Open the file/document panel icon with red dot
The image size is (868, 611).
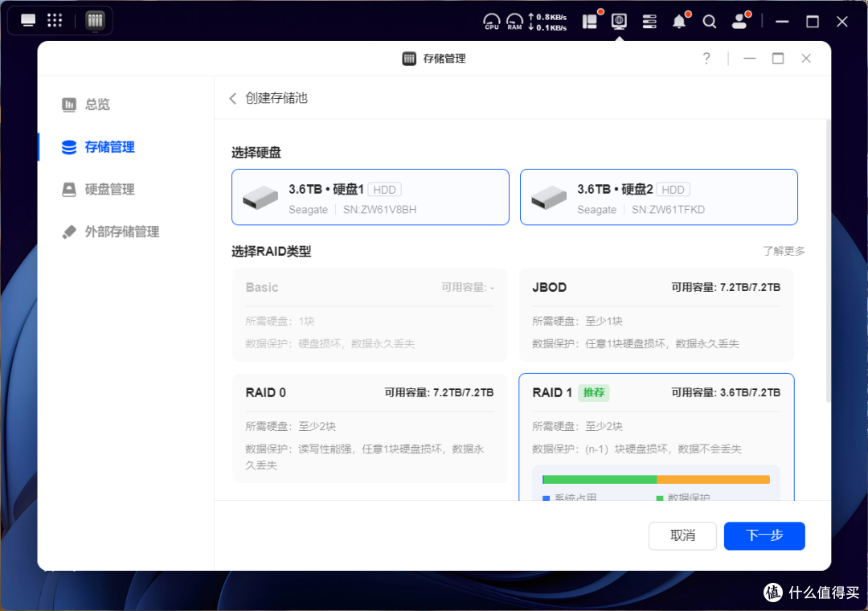pyautogui.click(x=592, y=20)
